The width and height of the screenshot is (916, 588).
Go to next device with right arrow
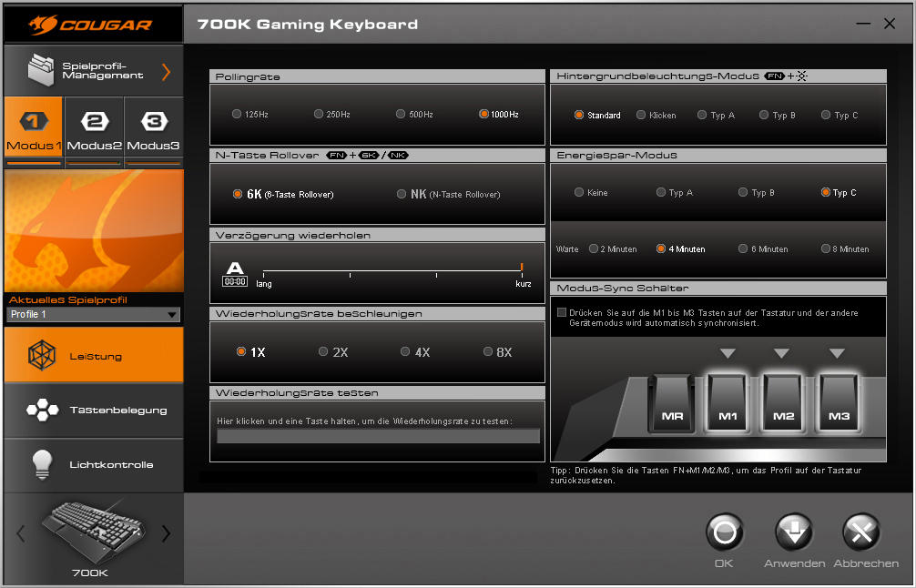tap(166, 533)
